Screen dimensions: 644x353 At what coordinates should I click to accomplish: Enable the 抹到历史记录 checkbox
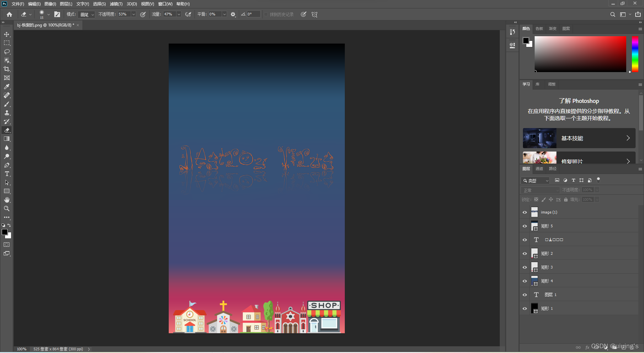(x=266, y=14)
